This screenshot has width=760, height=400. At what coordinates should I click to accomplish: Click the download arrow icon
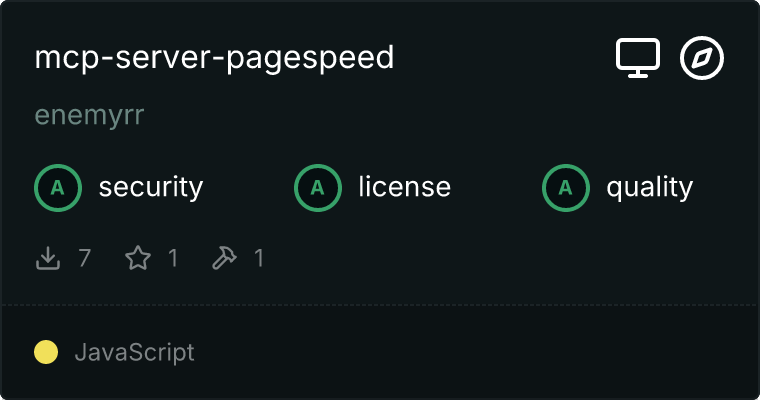[48, 258]
